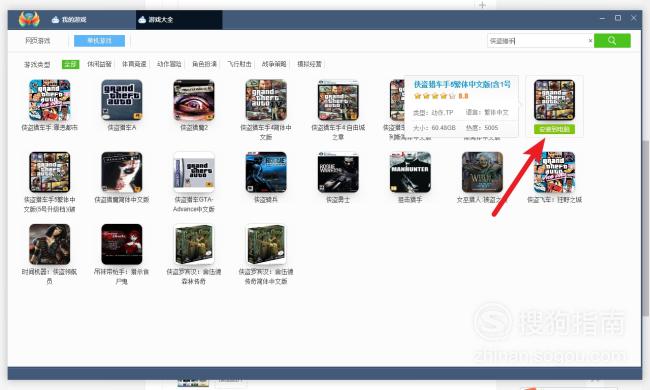Filter by 体育竞速 category

[x=134, y=64]
